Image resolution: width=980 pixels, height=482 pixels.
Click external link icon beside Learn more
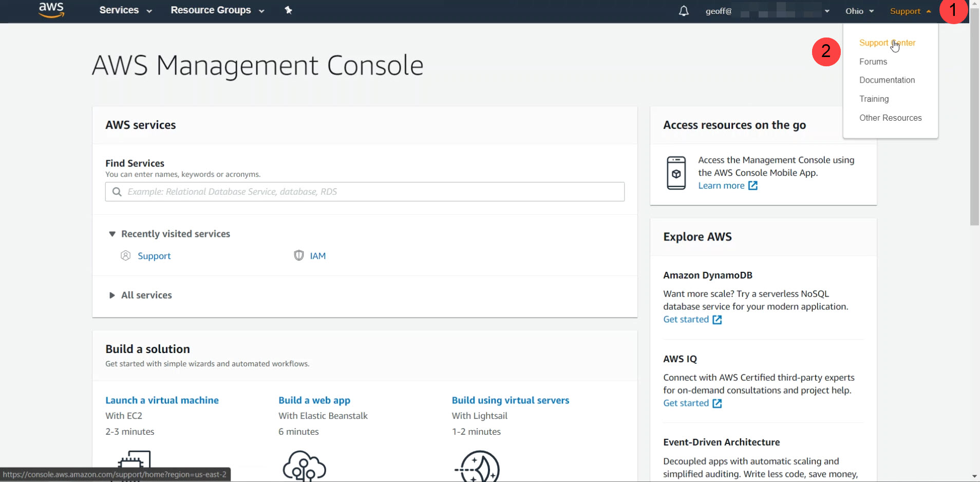click(752, 186)
